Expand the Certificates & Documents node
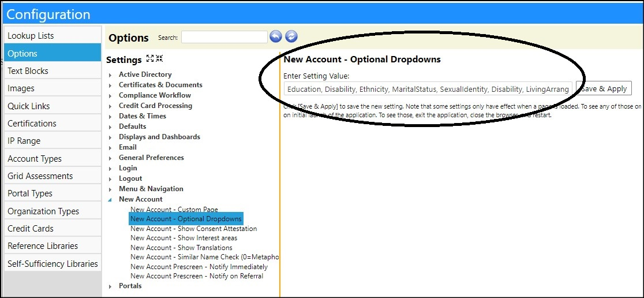The width and height of the screenshot is (644, 298). coord(110,85)
